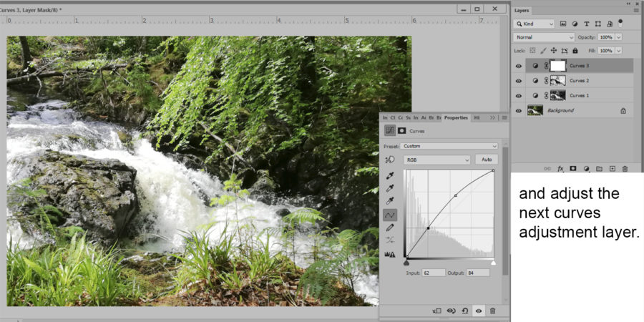Choose the pencil draw-curve tool

(x=390, y=228)
